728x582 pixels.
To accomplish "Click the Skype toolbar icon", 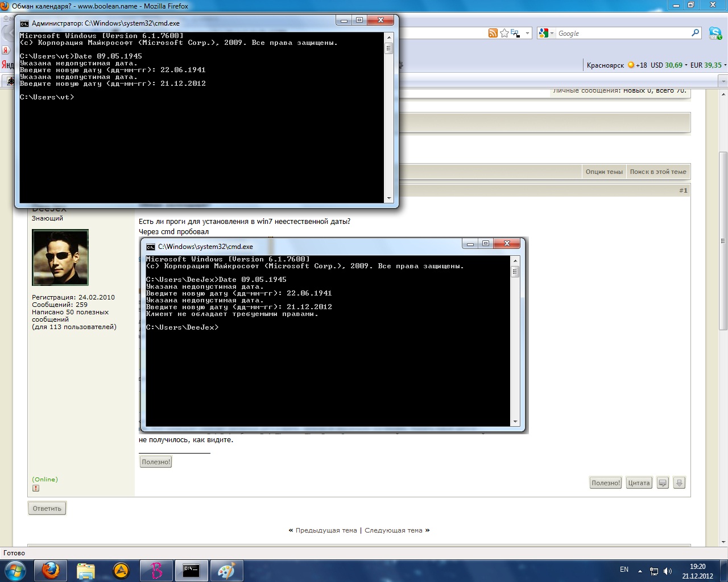I will point(715,34).
